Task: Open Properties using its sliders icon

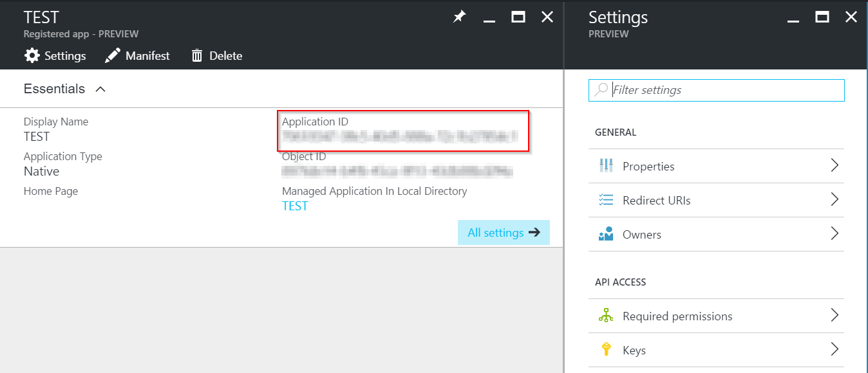Action: [x=605, y=165]
